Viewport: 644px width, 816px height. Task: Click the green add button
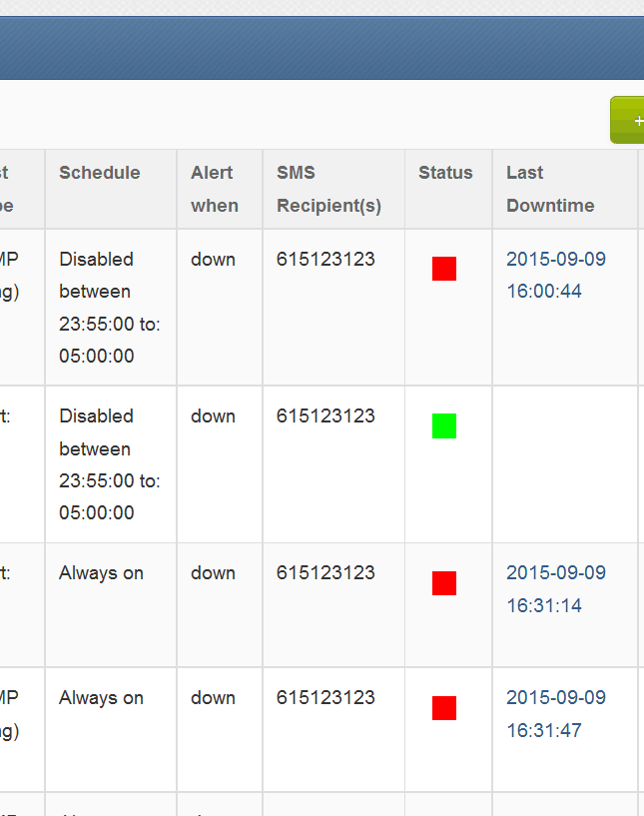[x=629, y=121]
